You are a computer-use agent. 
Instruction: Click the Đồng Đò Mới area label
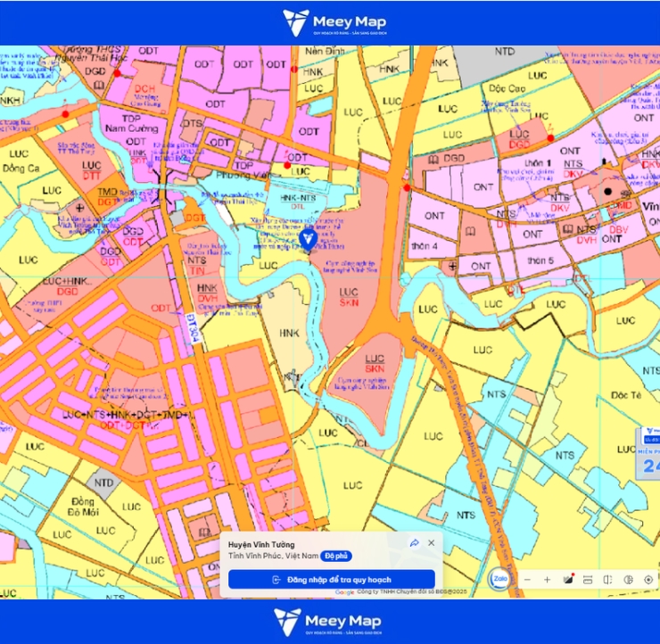84,507
